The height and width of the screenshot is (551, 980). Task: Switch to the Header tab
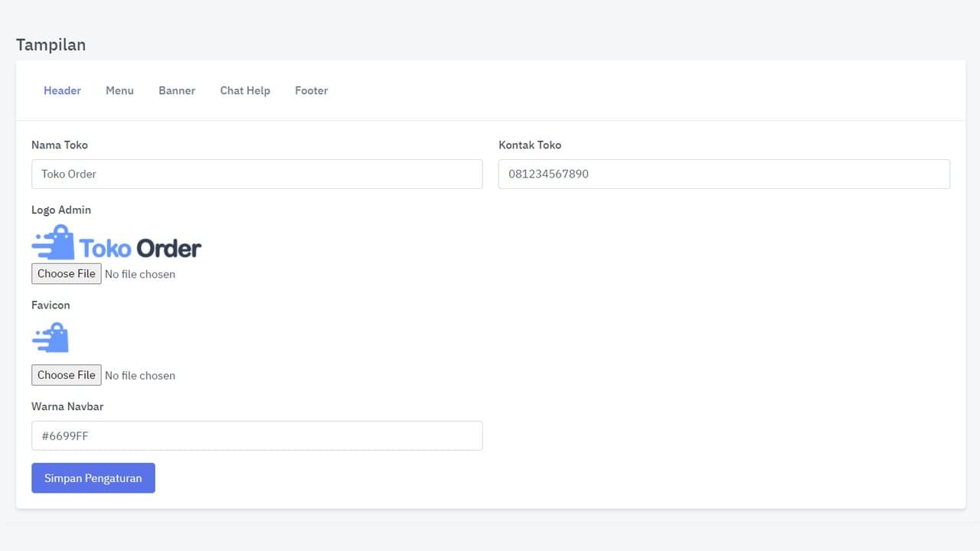pyautogui.click(x=62, y=90)
